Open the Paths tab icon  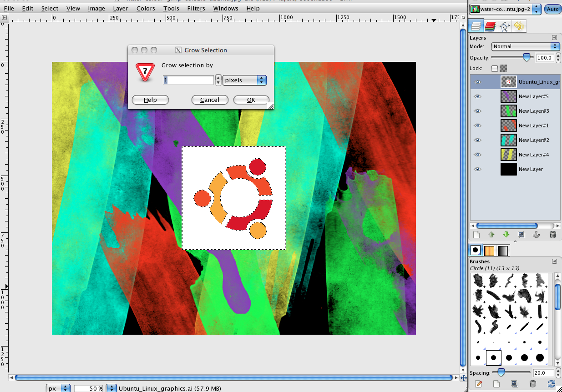(x=504, y=26)
